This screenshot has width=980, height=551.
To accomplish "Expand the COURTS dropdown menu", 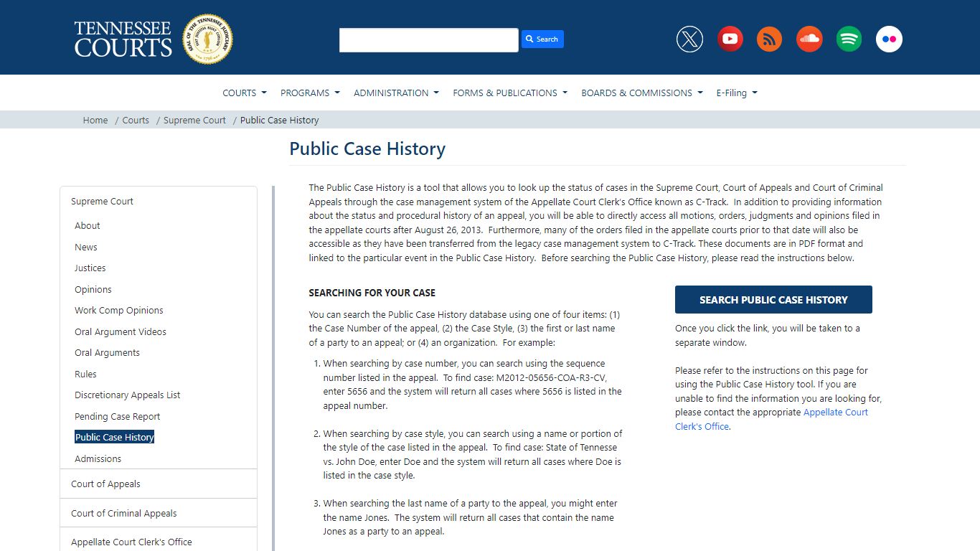I will [245, 93].
